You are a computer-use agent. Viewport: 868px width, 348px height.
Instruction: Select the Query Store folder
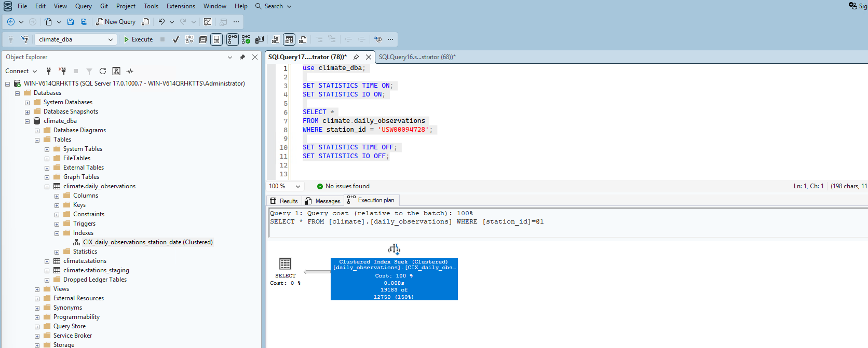click(x=70, y=326)
